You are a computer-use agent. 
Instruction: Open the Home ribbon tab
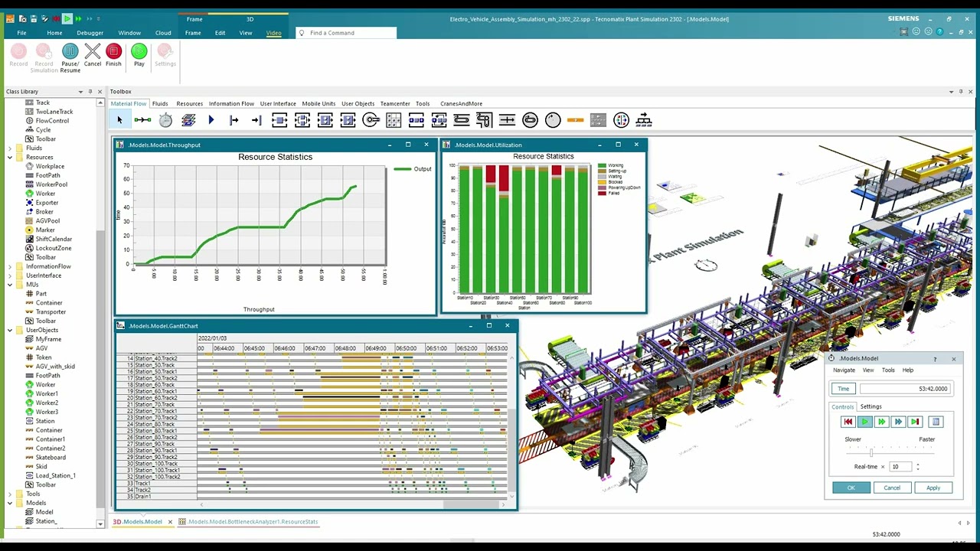tap(54, 33)
